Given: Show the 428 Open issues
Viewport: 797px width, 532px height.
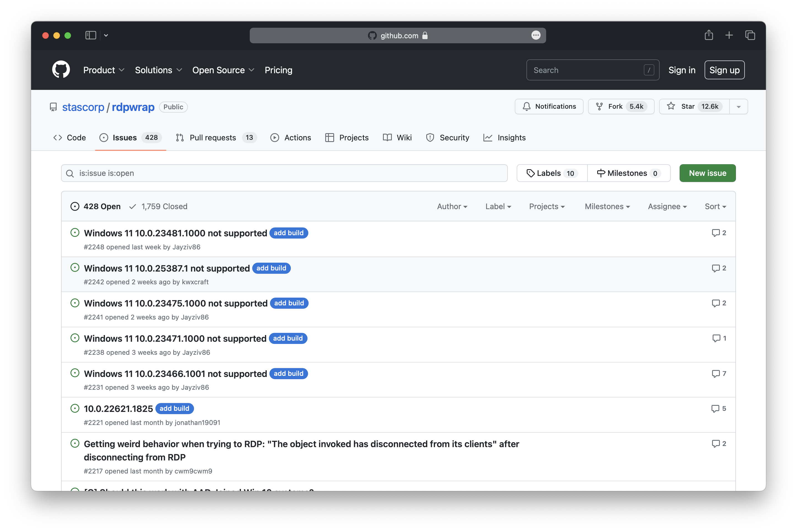Looking at the screenshot, I should click(x=95, y=207).
